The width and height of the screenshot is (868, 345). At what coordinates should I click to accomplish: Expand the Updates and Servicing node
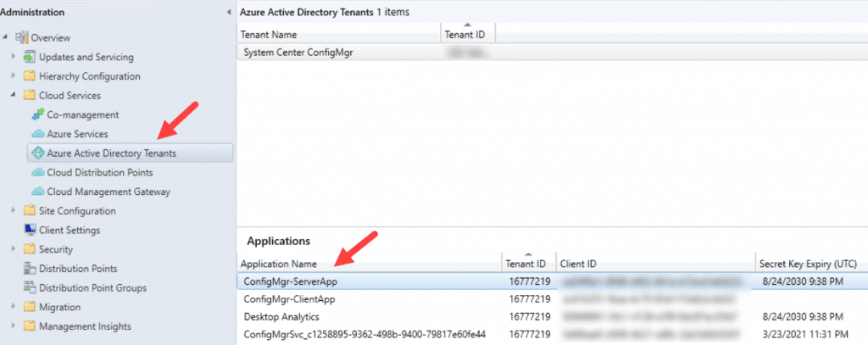(14, 57)
